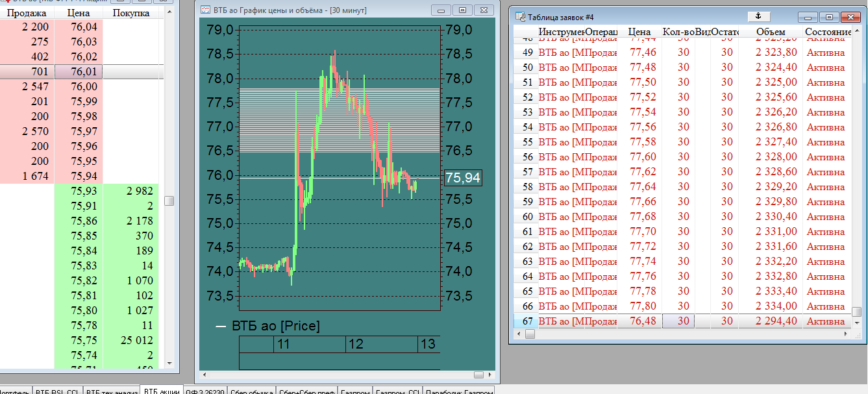Click the Цена column header in orders table

(639, 32)
